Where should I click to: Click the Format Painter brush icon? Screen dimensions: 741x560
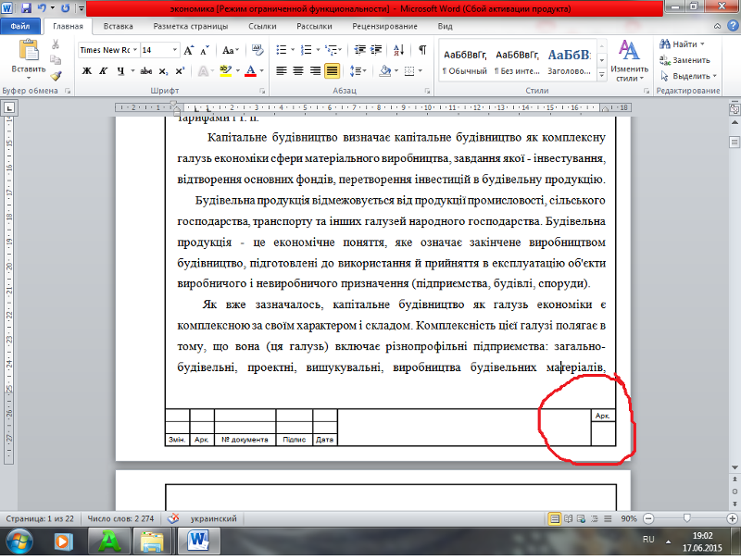pos(57,77)
